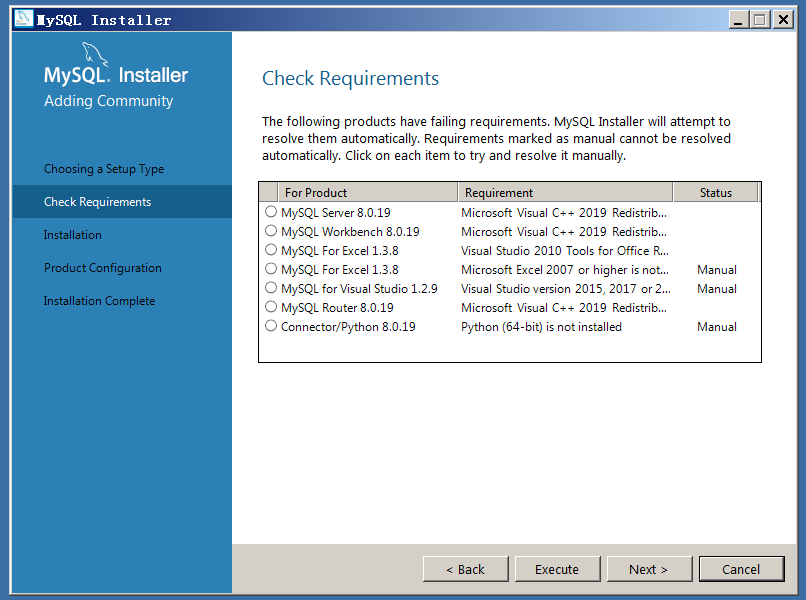Screen dimensions: 806x600
Task: Click MySQL Server 8.0.19 product name
Action: 336,213
